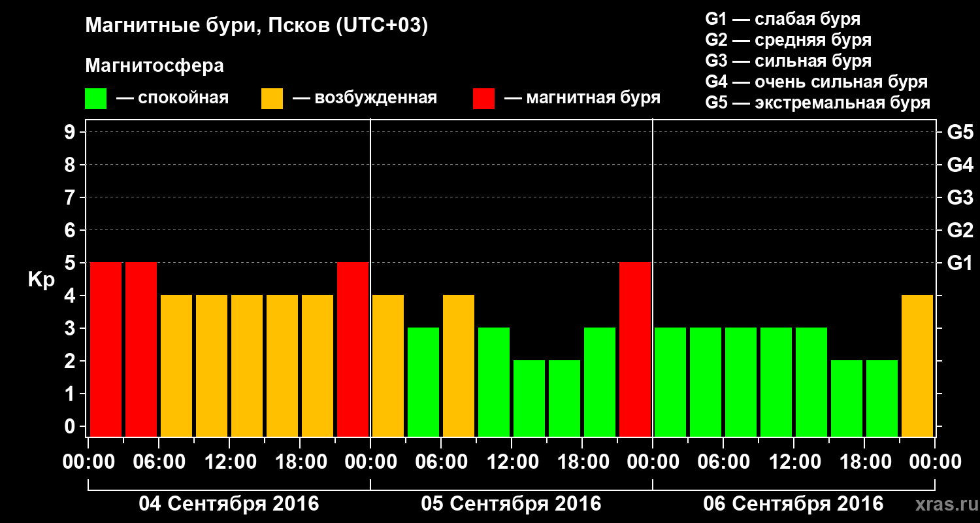Viewport: 980px width, 523px height.
Task: Click the green 'спокойная' legend swatch
Action: coord(95,99)
